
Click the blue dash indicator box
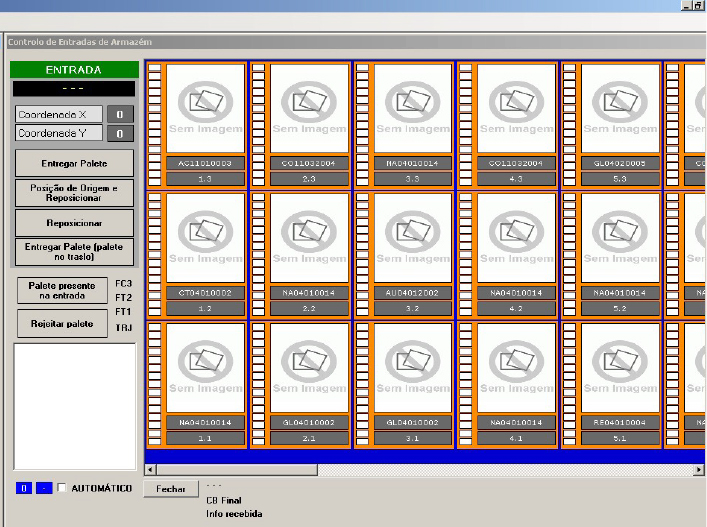44,488
